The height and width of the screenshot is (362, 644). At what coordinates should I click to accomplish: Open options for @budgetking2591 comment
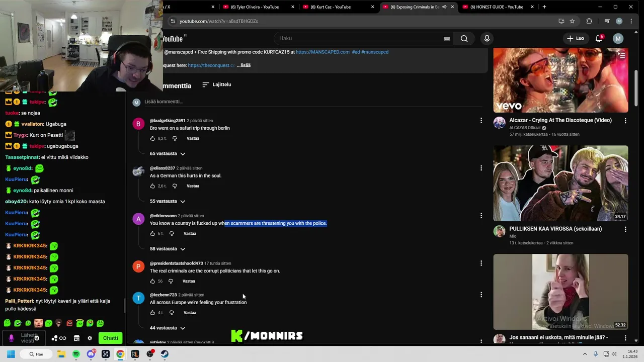(x=481, y=120)
